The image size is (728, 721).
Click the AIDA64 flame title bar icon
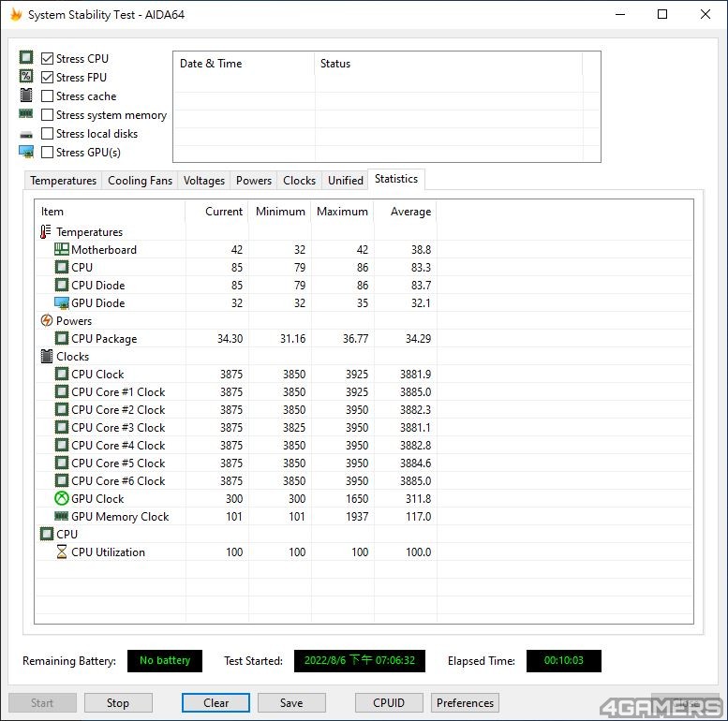point(16,14)
